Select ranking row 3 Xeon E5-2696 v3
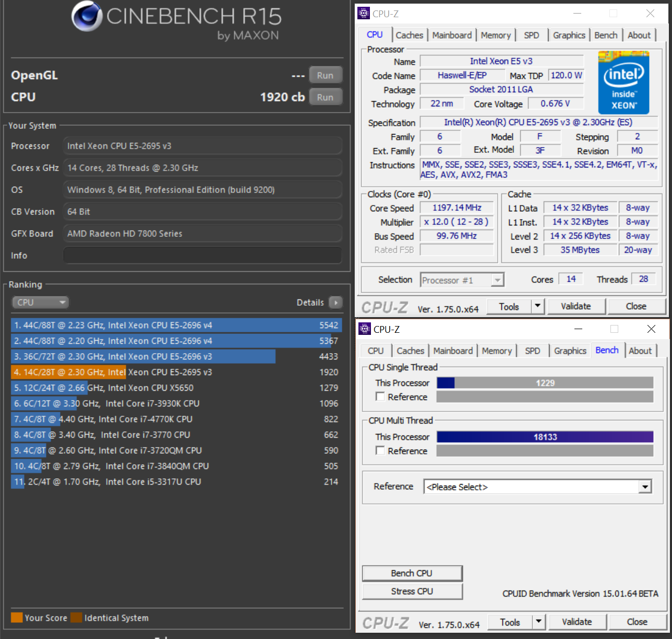 [176, 356]
